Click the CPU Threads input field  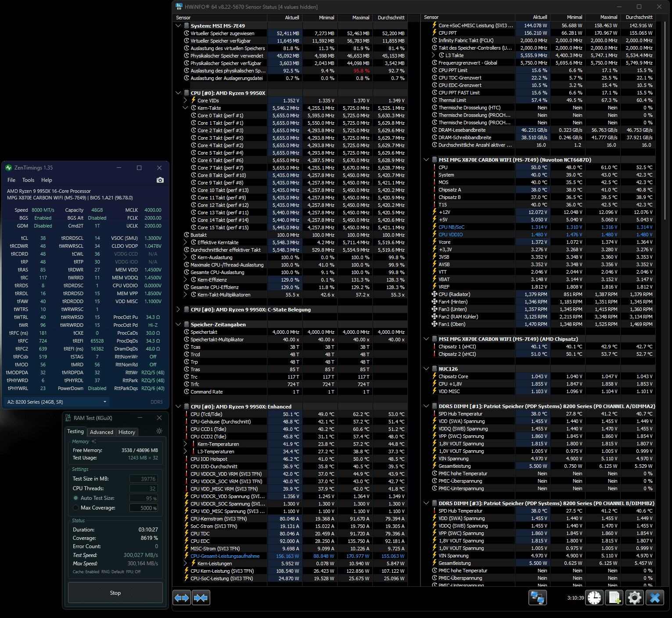[144, 488]
